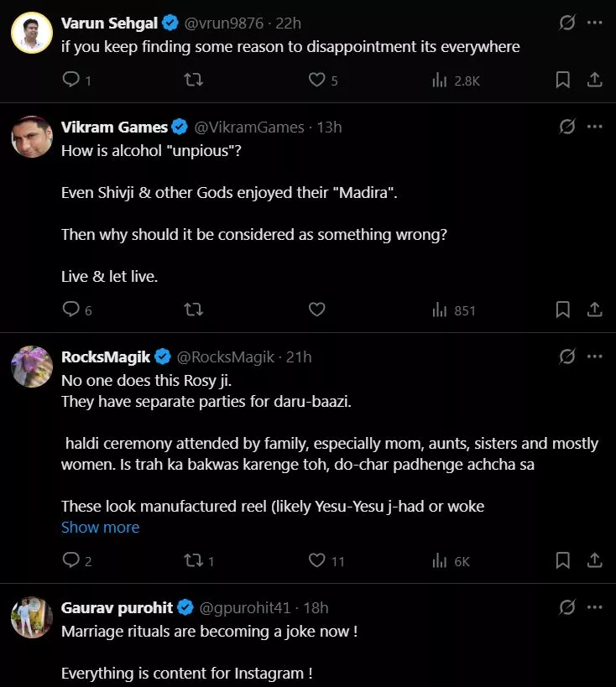This screenshot has height=687, width=616.
Task: Like the Vikram Games tweet
Action: coord(316,310)
